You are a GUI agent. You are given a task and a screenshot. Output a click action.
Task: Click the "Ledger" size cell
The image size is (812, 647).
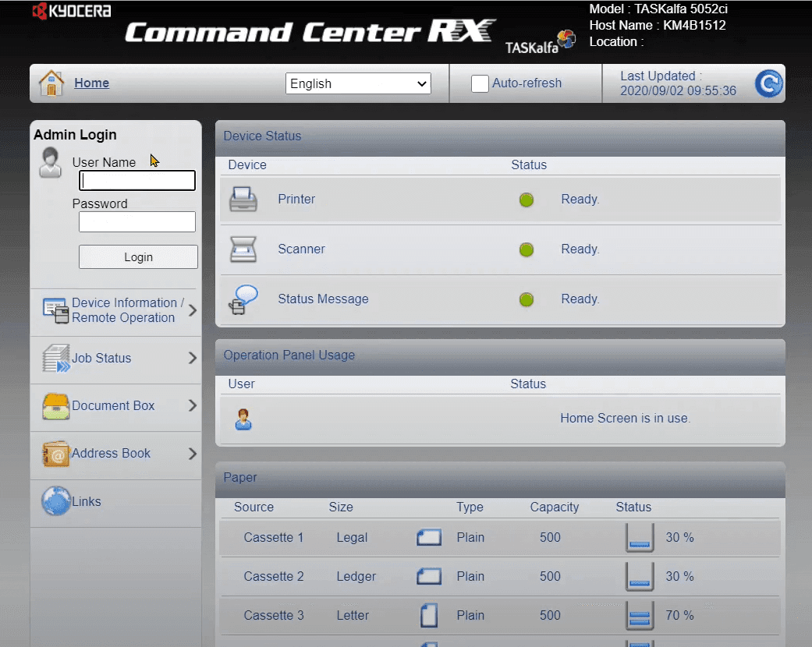point(356,577)
